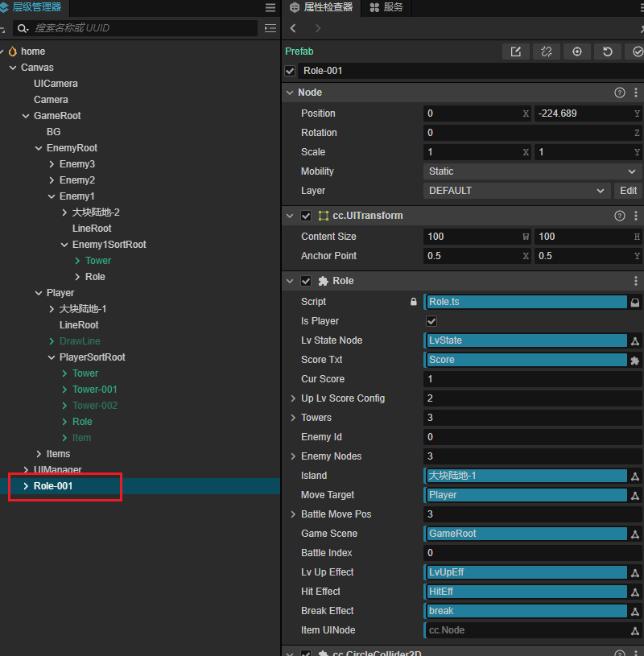Screen dimensions: 644x656
Task: Click node picker icon for Item UINode
Action: pyautogui.click(x=635, y=630)
